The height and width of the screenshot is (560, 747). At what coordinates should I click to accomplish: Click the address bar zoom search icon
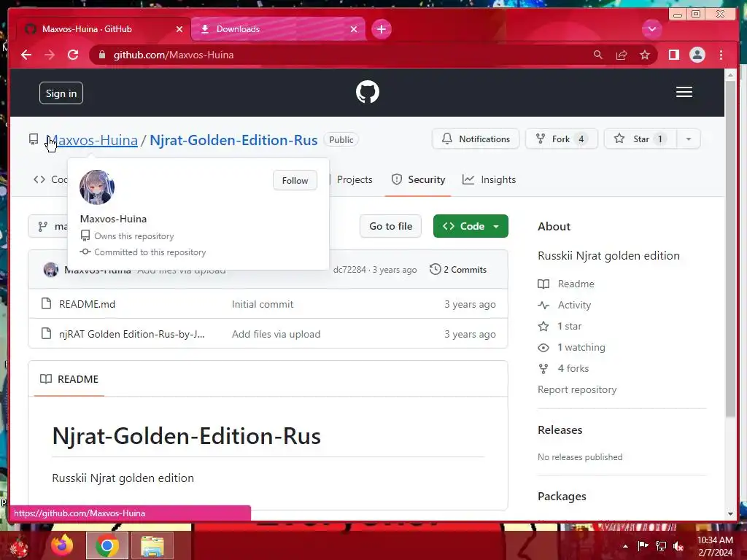[x=598, y=55]
